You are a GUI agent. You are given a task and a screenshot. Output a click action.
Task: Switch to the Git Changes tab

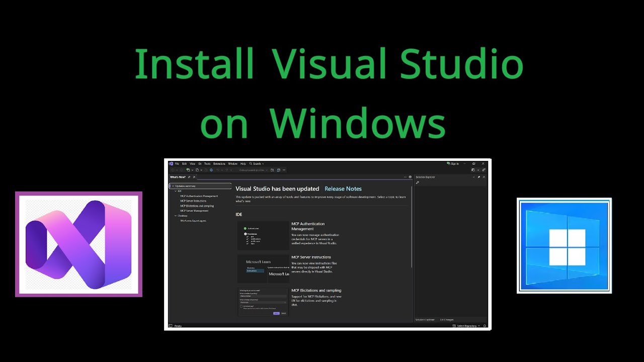click(447, 320)
